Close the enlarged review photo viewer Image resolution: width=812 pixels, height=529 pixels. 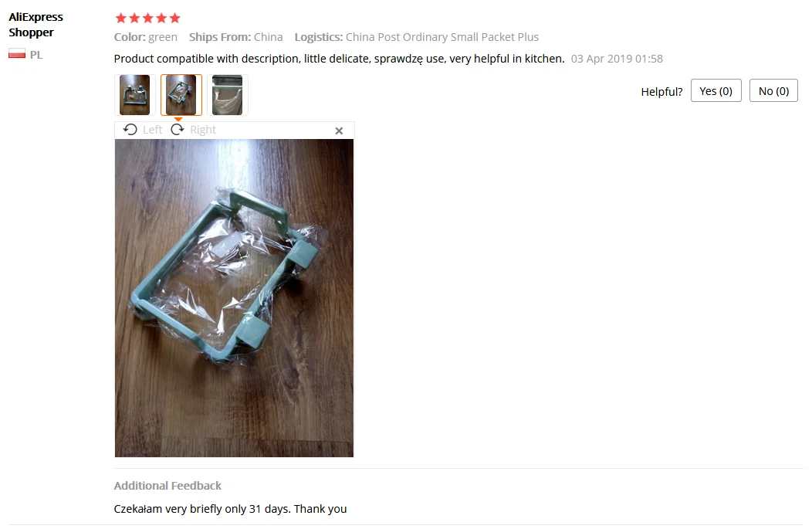coord(339,131)
